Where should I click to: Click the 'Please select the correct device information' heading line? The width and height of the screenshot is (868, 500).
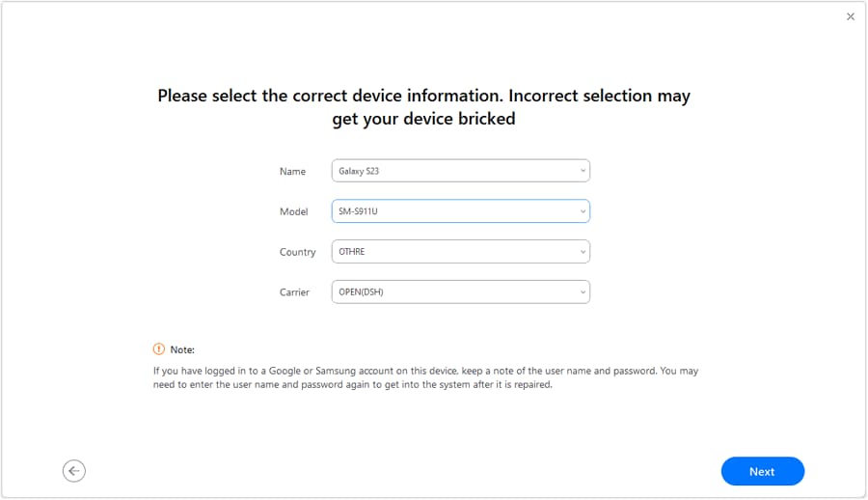424,96
